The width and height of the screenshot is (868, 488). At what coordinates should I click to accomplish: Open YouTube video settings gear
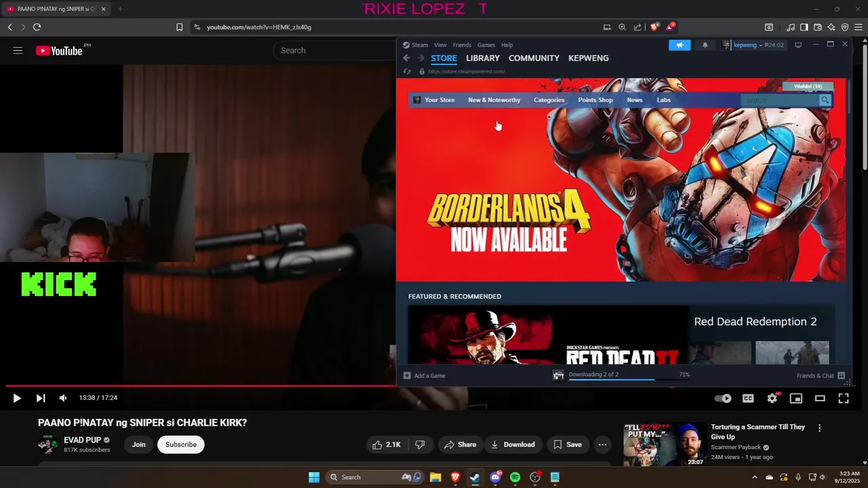click(772, 399)
